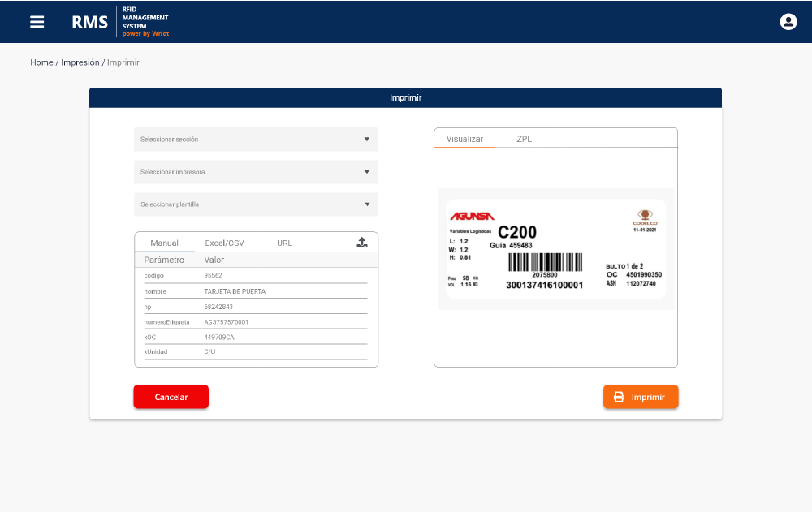
Task: Navigate to Home via breadcrumb link
Action: pos(41,62)
